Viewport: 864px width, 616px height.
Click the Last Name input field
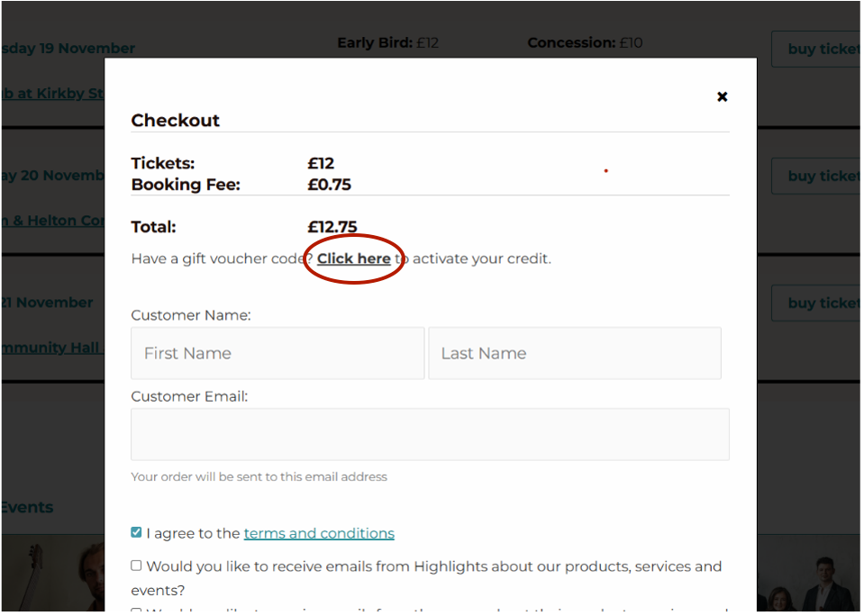pyautogui.click(x=574, y=352)
